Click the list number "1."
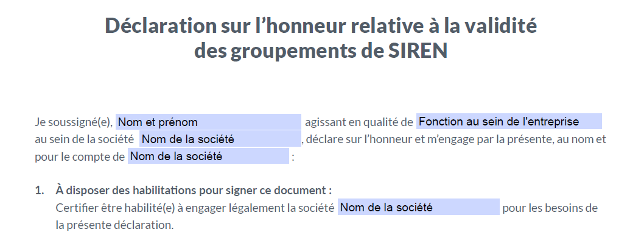 coord(40,191)
